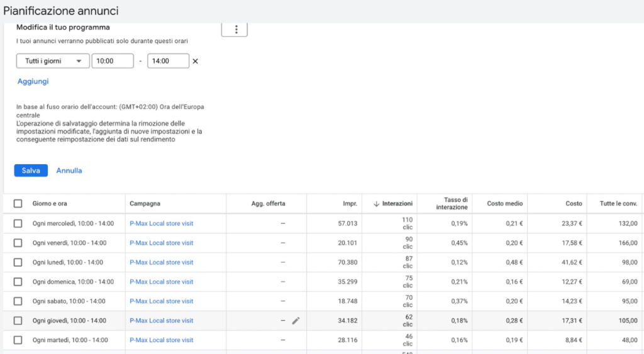Sort by Impr. column header
The height and width of the screenshot is (354, 644).
click(350, 204)
